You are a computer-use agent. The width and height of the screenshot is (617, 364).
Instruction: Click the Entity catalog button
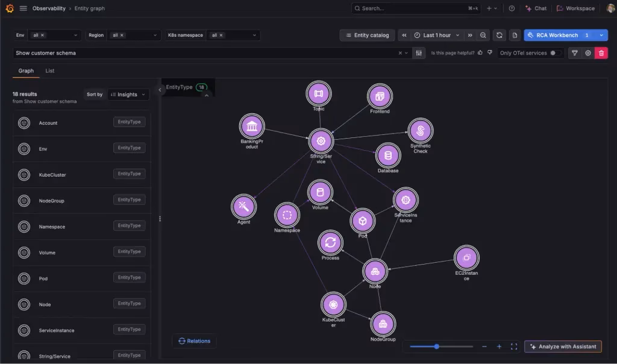367,35
